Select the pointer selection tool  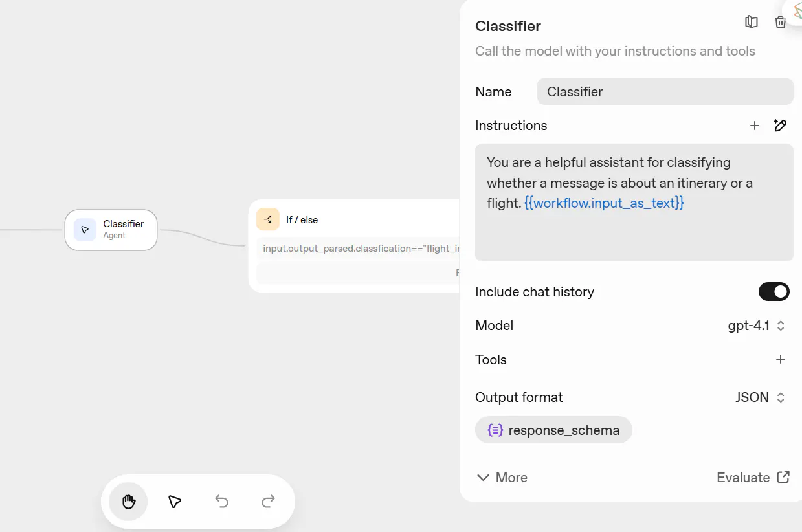click(175, 502)
